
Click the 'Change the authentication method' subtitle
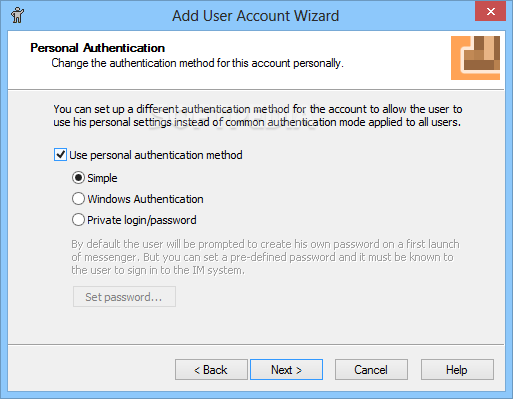(x=197, y=63)
